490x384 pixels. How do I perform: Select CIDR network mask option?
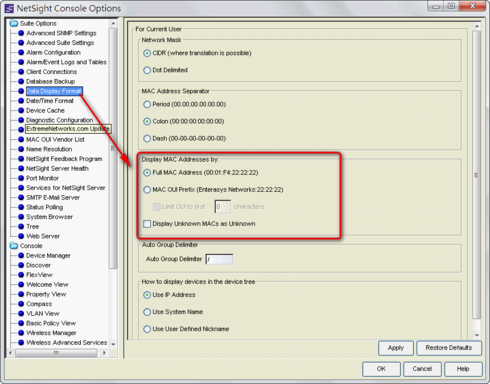[x=147, y=53]
